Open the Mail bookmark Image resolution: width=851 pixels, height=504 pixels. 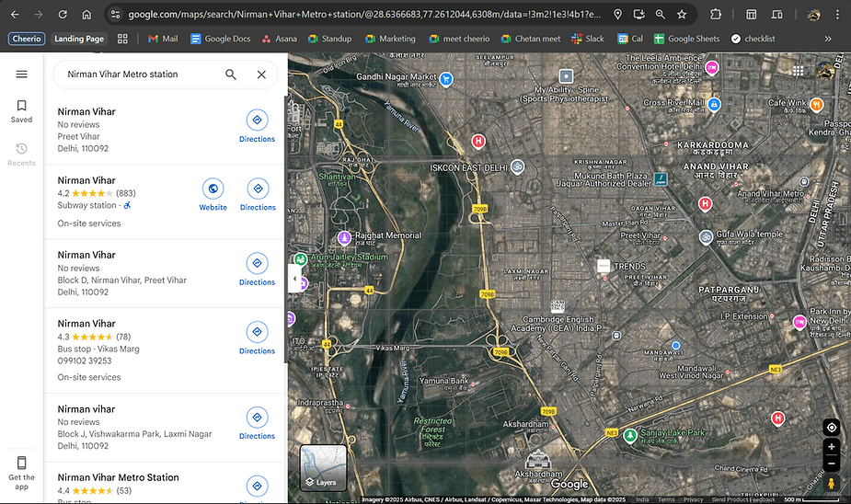pyautogui.click(x=163, y=39)
